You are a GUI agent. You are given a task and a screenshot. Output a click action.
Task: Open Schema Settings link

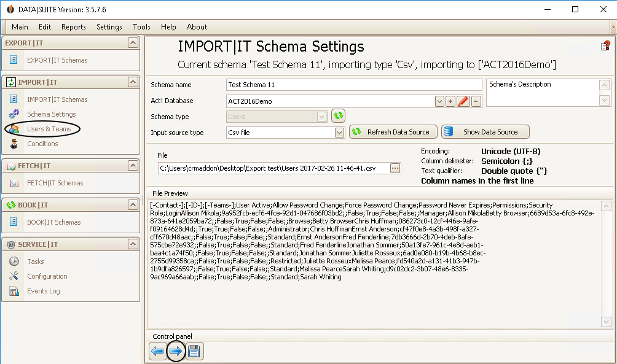click(52, 114)
